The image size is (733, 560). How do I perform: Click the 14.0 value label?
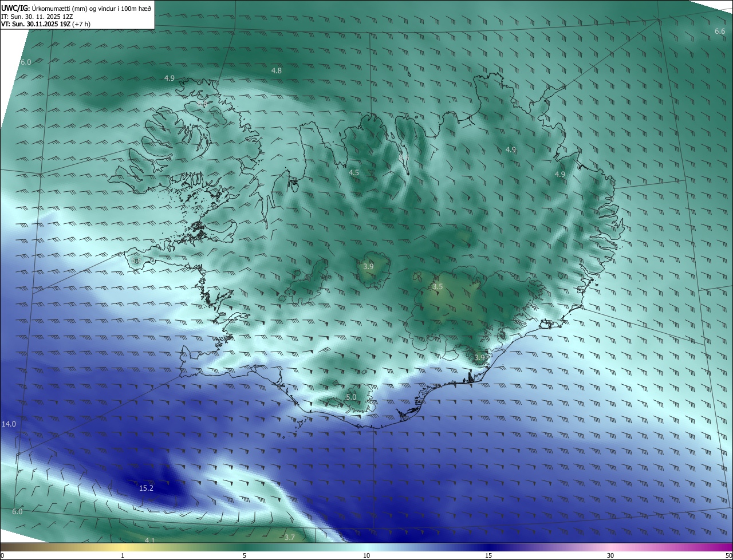[x=9, y=424]
